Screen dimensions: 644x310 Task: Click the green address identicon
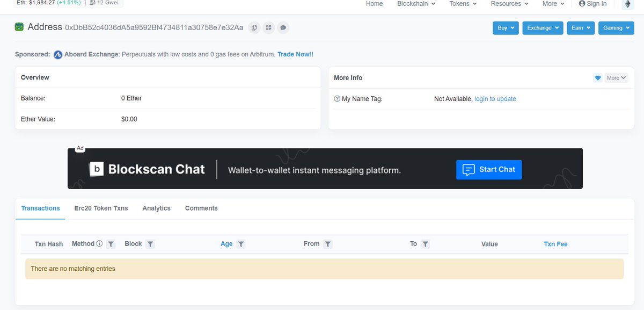[19, 27]
